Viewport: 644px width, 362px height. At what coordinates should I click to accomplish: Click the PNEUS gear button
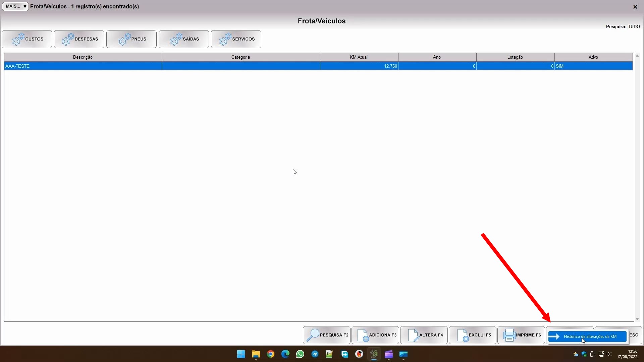(x=131, y=39)
